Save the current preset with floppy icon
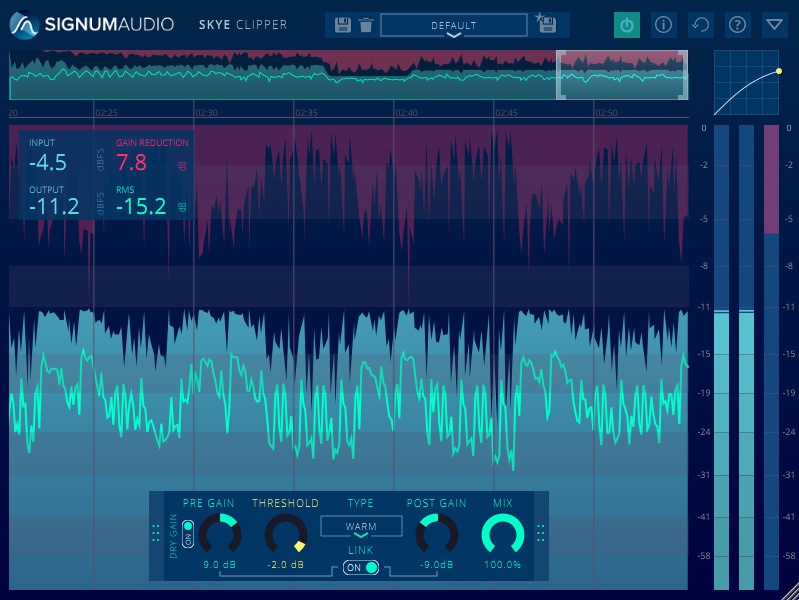The height and width of the screenshot is (600, 799). (x=342, y=24)
